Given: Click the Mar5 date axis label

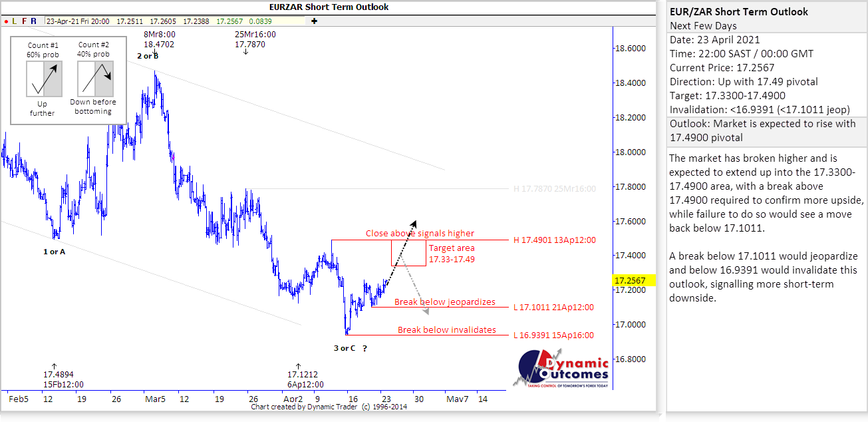Looking at the screenshot, I should (x=155, y=399).
